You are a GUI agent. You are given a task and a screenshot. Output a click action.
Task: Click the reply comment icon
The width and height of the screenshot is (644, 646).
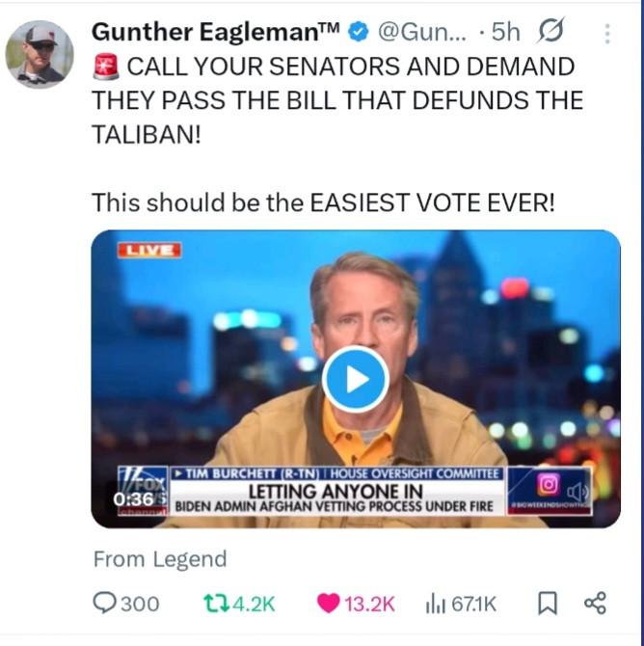[104, 604]
